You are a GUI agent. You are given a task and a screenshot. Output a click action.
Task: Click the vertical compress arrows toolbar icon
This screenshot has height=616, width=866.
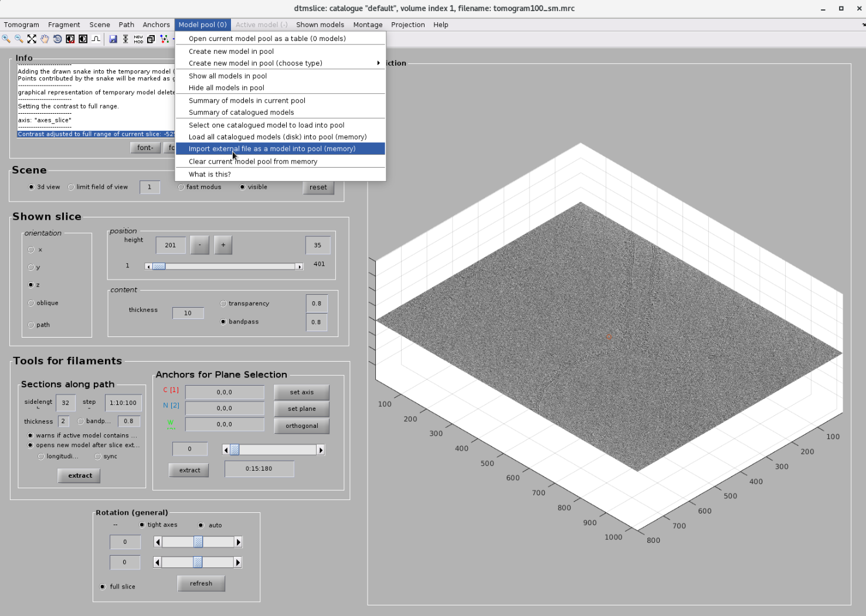125,39
